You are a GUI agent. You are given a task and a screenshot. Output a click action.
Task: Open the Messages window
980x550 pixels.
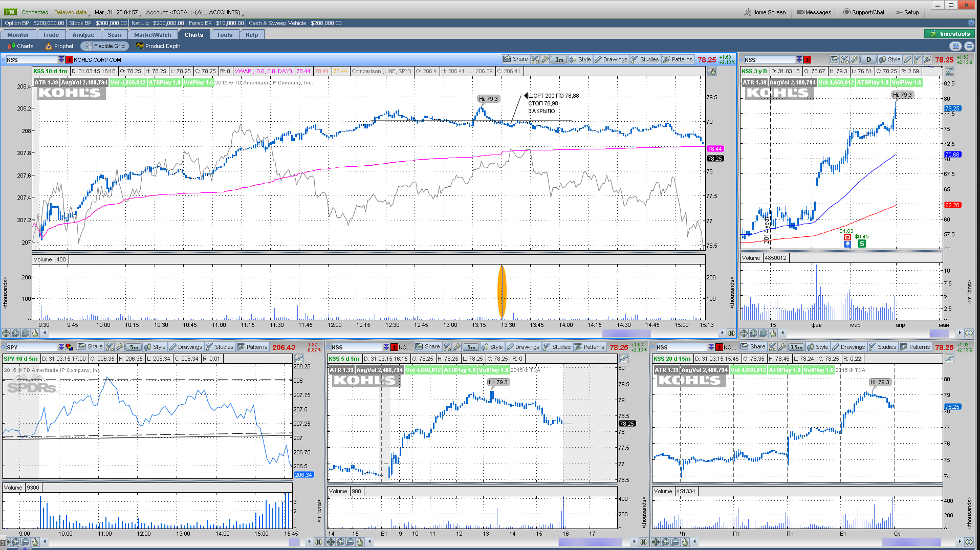(x=814, y=12)
